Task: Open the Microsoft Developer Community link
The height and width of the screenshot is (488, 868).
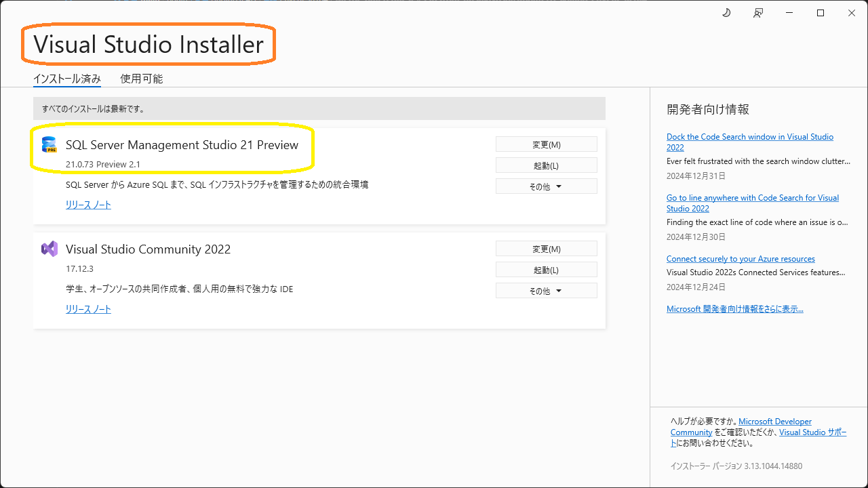Action: point(741,427)
